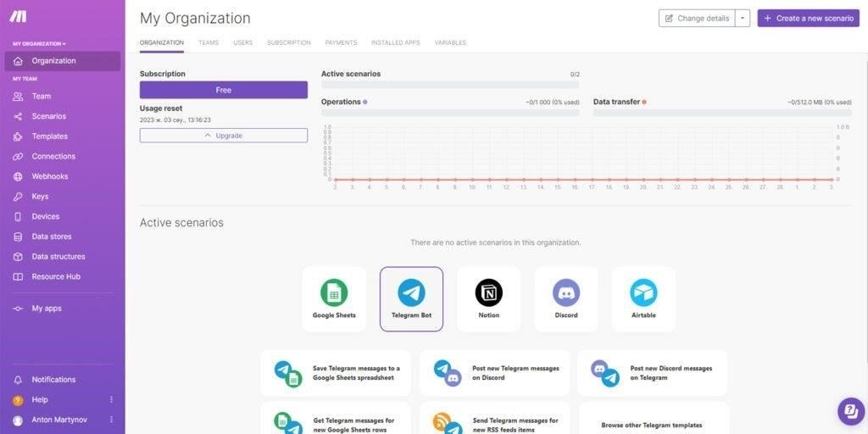Switch to the Installed Apps tab
Screen dimensions: 868x434
(x=395, y=42)
